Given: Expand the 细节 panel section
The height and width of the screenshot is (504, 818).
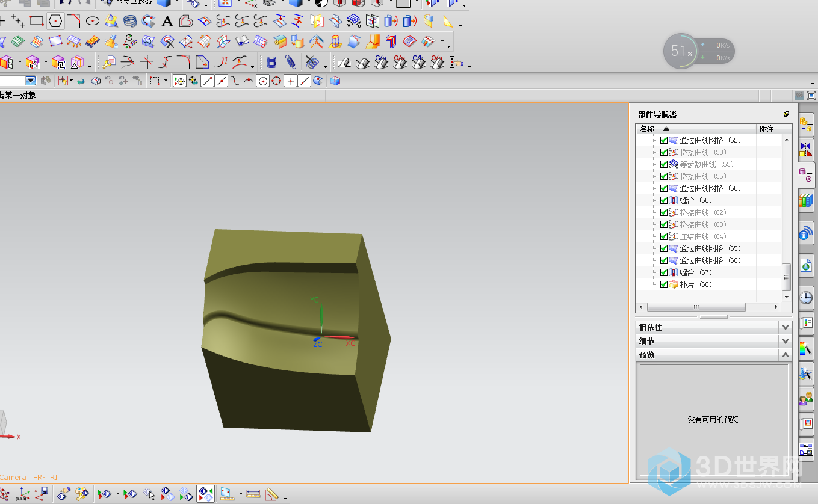Looking at the screenshot, I should [785, 341].
